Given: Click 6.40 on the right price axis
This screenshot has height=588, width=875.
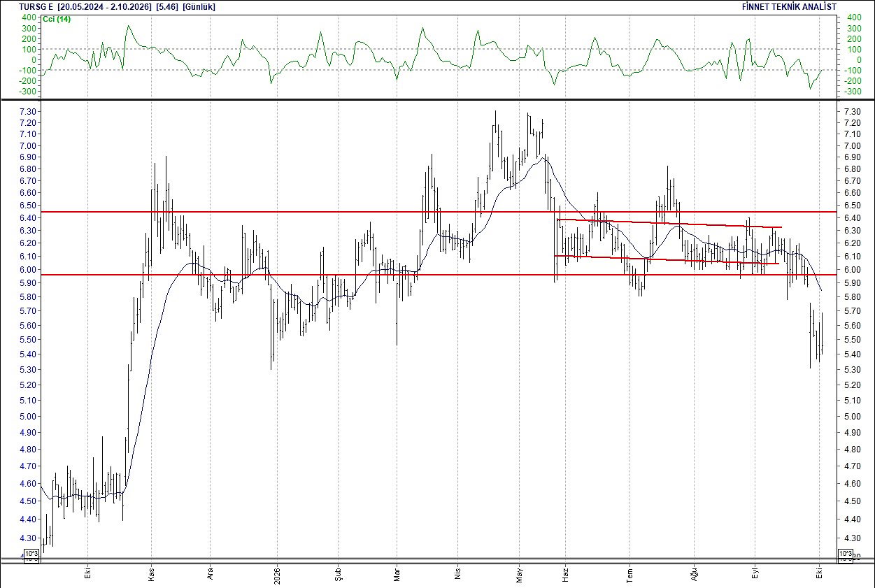Looking at the screenshot, I should pyautogui.click(x=853, y=218).
